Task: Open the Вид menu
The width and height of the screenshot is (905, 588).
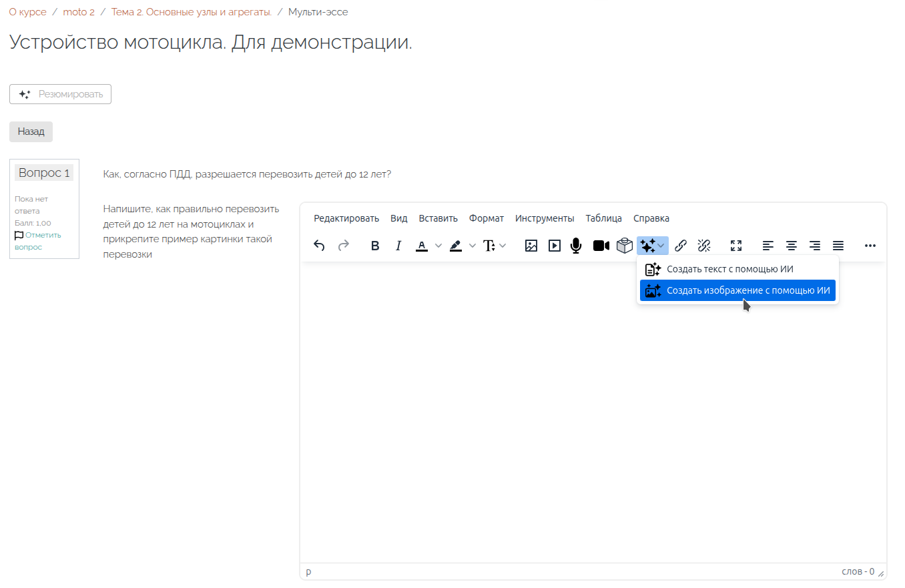Action: [x=399, y=218]
